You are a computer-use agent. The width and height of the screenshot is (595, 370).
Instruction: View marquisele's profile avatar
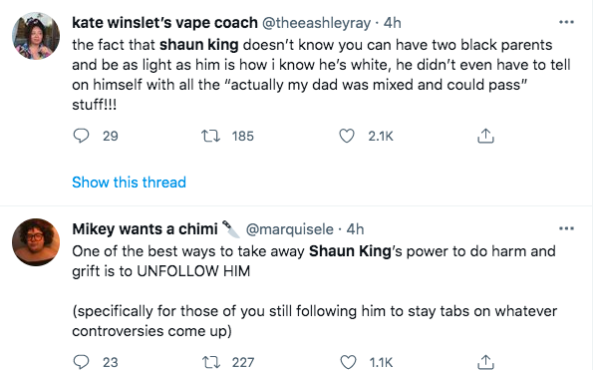coord(36,242)
